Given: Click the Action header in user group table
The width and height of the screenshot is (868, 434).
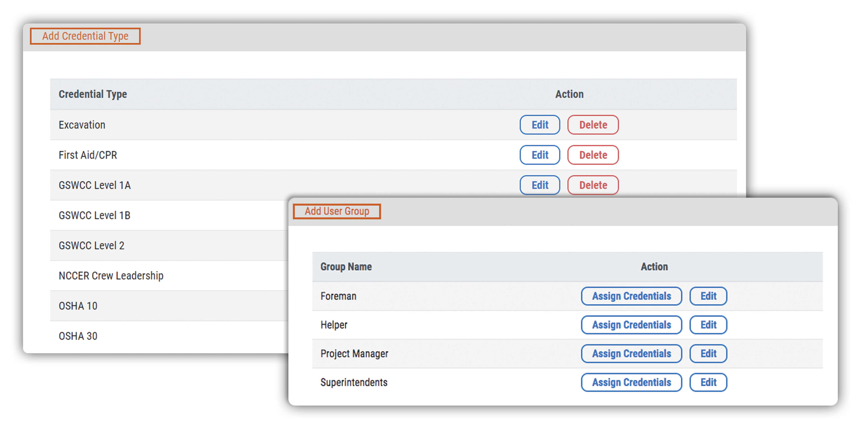Looking at the screenshot, I should pyautogui.click(x=654, y=267).
